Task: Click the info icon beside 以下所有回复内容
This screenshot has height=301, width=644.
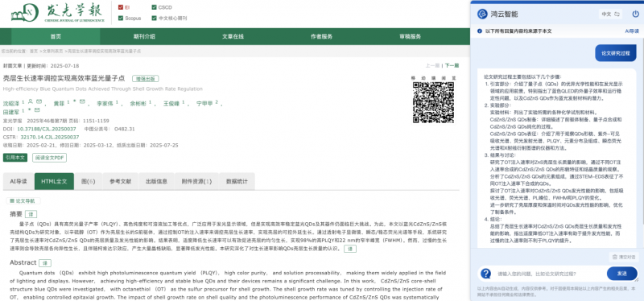Action: 479,31
